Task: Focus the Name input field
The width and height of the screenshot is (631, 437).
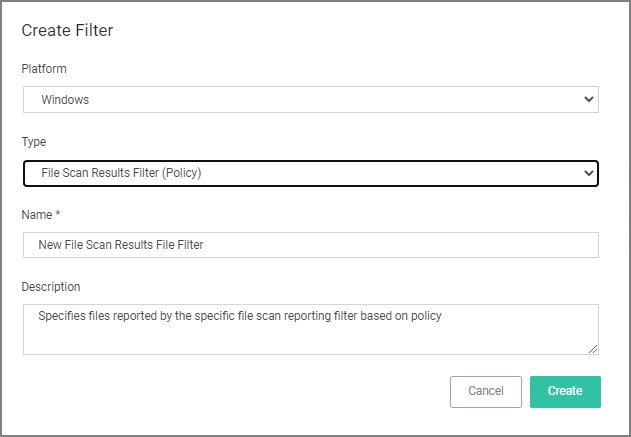Action: (x=311, y=245)
